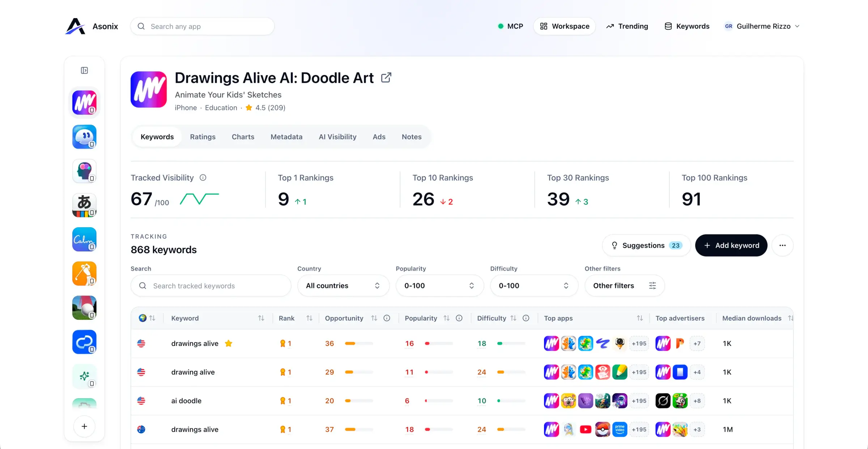Open +195 top apps for drawing alive
The image size is (868, 449).
639,372
